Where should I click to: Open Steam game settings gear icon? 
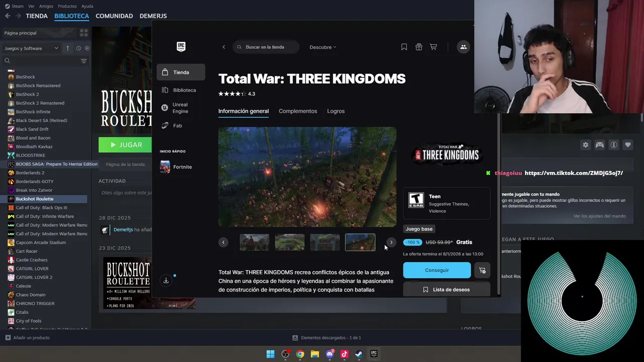click(x=585, y=145)
